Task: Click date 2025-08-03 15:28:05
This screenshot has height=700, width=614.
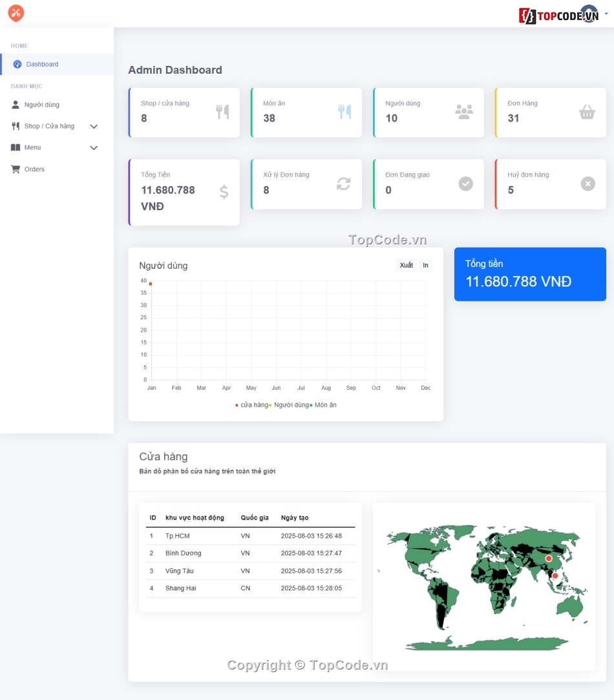Action: tap(312, 588)
